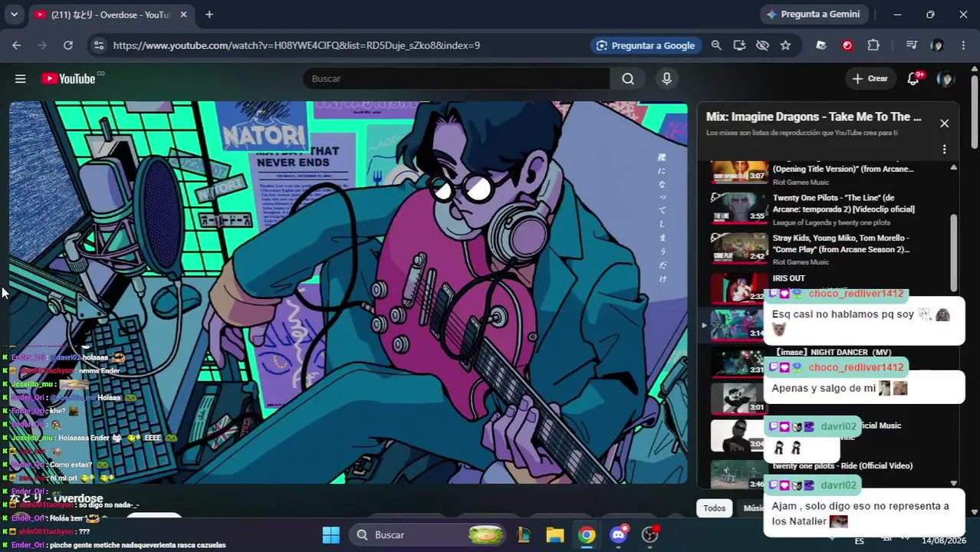Image resolution: width=980 pixels, height=552 pixels.
Task: Go back in the browser
Action: click(x=17, y=45)
